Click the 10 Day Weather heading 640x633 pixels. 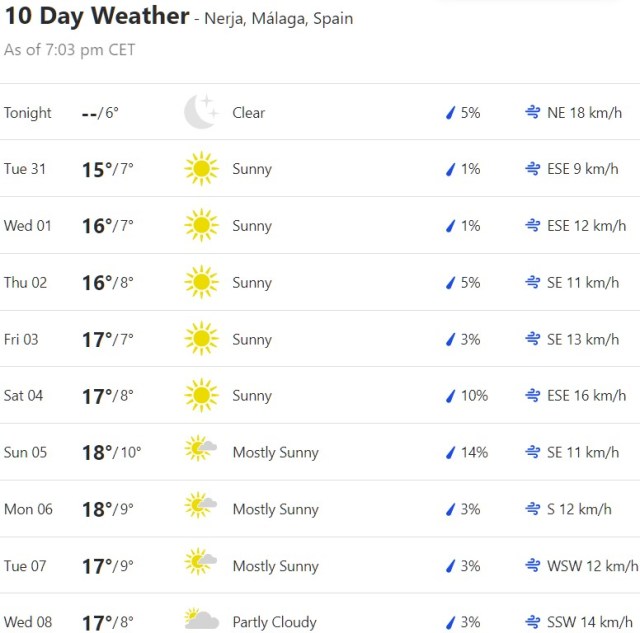tap(97, 16)
